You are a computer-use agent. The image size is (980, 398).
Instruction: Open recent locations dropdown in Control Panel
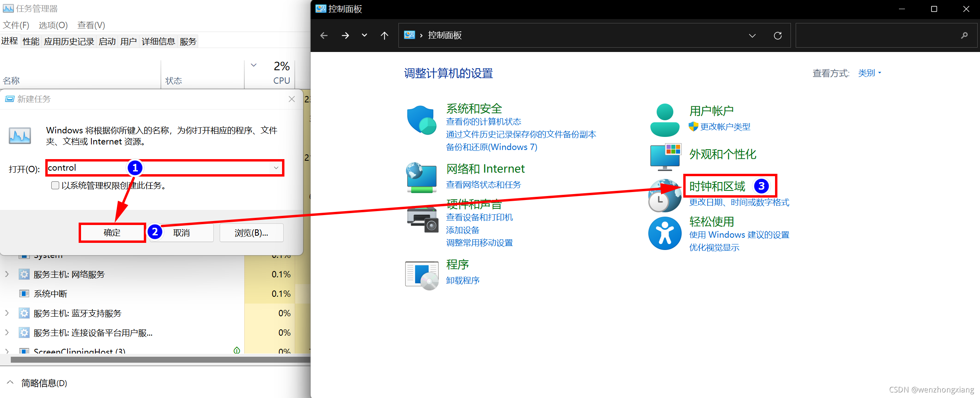pyautogui.click(x=364, y=35)
